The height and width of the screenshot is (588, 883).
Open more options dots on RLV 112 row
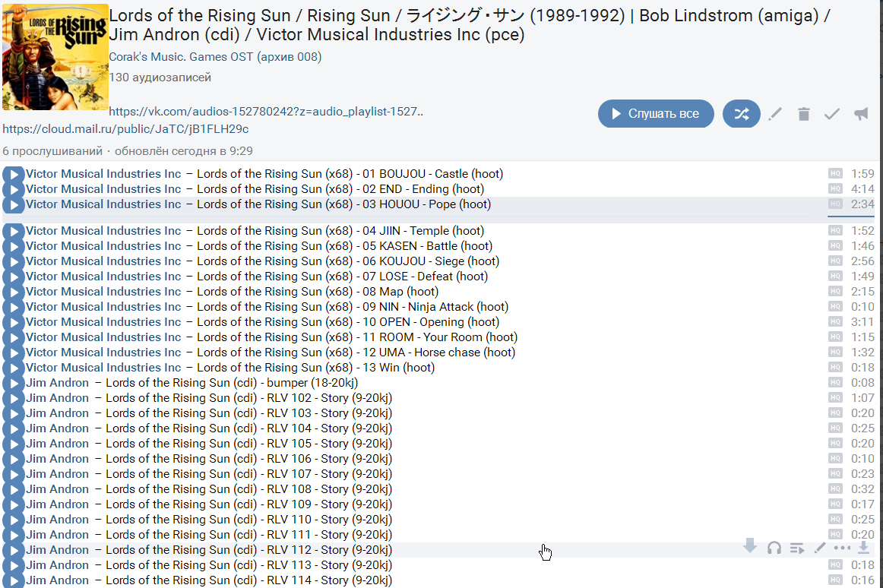[842, 548]
